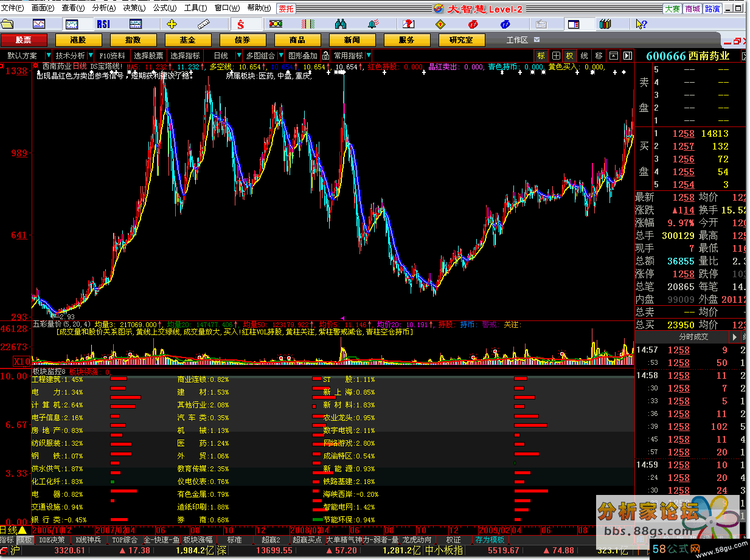Click the 新闻 news button
This screenshot has width=750, height=560.
pos(352,40)
